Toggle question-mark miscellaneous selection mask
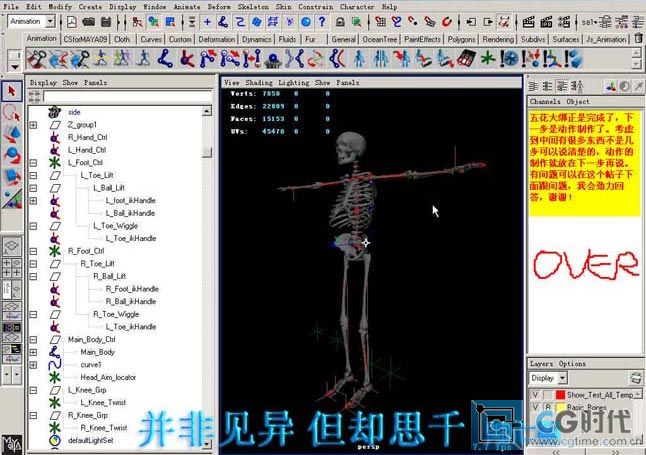646x455 pixels. pos(322,22)
